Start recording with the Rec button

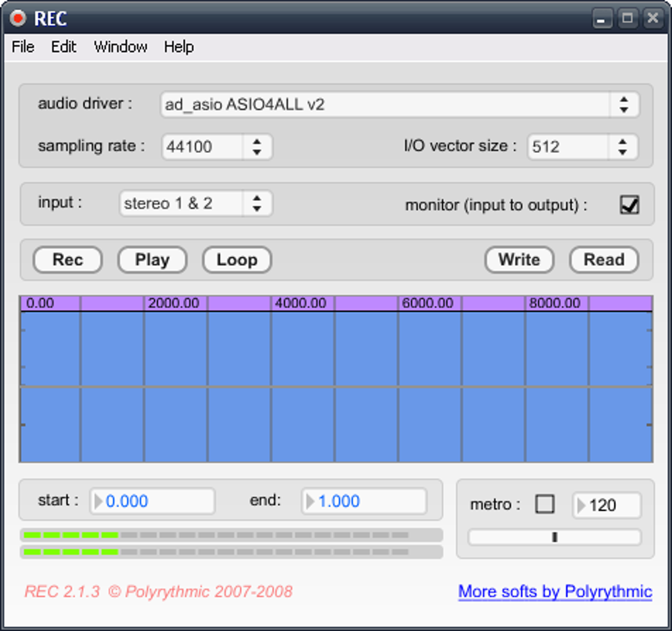click(67, 260)
